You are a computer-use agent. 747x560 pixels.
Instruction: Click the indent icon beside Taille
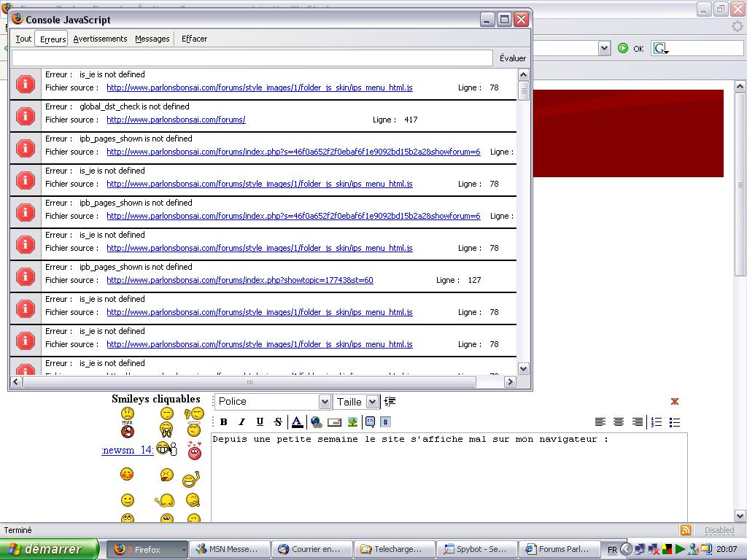(390, 402)
